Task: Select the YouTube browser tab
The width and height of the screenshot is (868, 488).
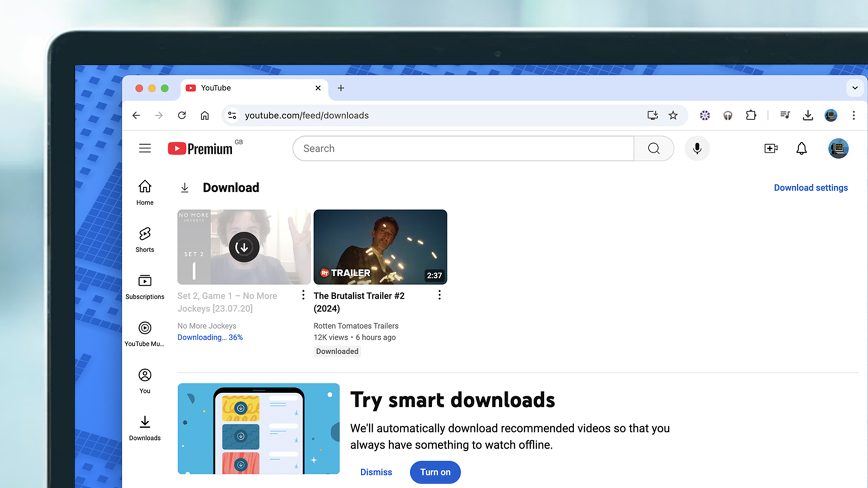Action: point(253,88)
